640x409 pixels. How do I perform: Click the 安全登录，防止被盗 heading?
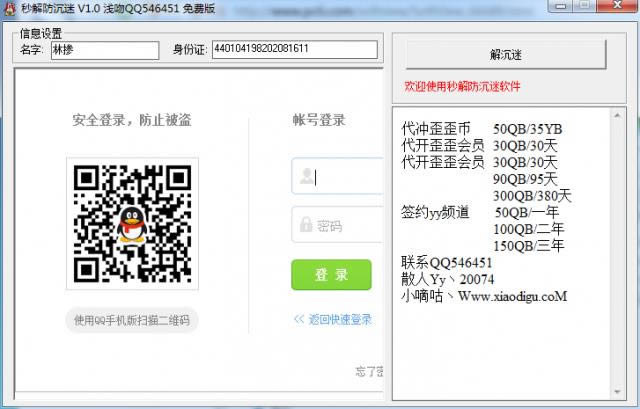click(132, 120)
